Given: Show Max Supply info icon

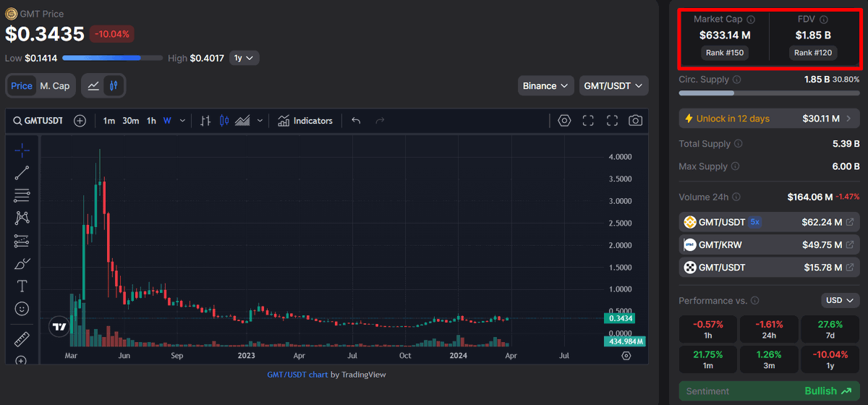Looking at the screenshot, I should click(735, 166).
